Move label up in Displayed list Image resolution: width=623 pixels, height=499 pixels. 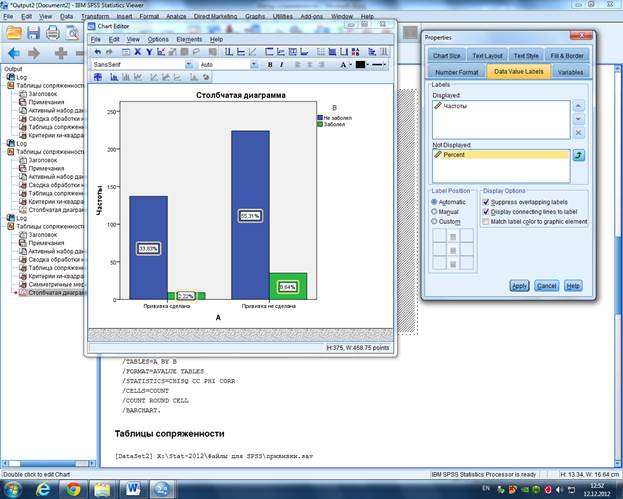coord(578,106)
